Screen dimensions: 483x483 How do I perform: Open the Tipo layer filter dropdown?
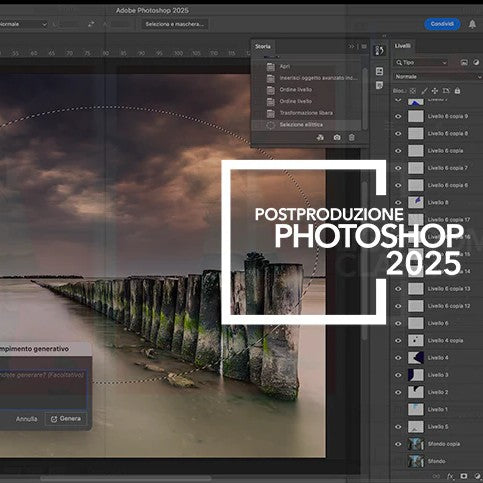click(x=421, y=62)
